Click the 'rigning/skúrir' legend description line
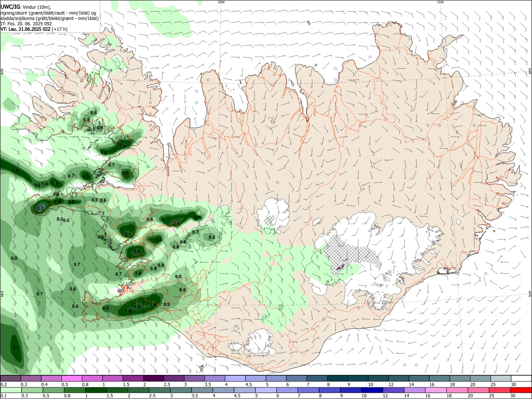Viewport: 532px width, 399px height. tap(48, 13)
